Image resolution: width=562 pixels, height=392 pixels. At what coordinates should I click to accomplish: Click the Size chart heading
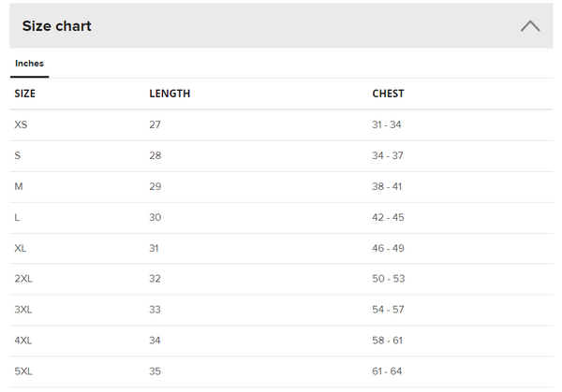click(57, 26)
